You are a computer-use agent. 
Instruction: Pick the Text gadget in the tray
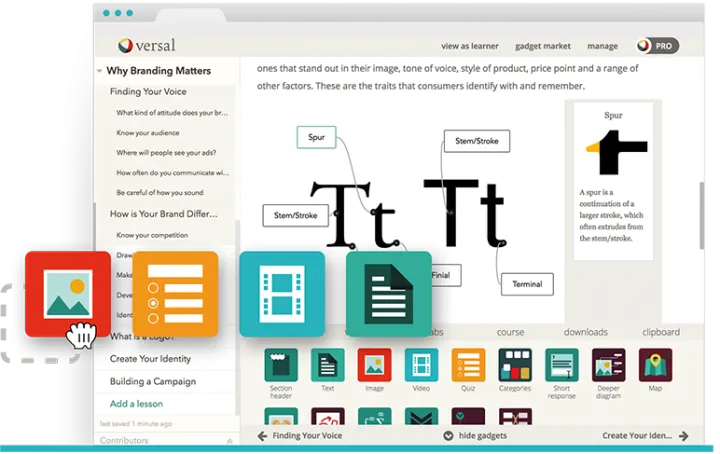click(327, 364)
